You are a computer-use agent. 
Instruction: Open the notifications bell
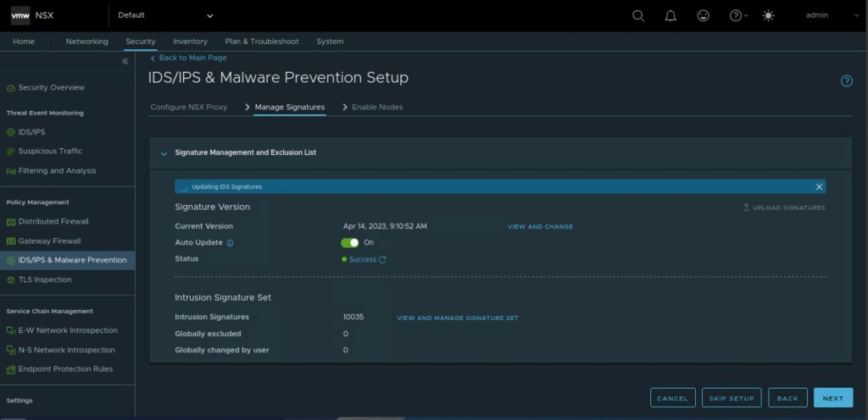point(670,15)
